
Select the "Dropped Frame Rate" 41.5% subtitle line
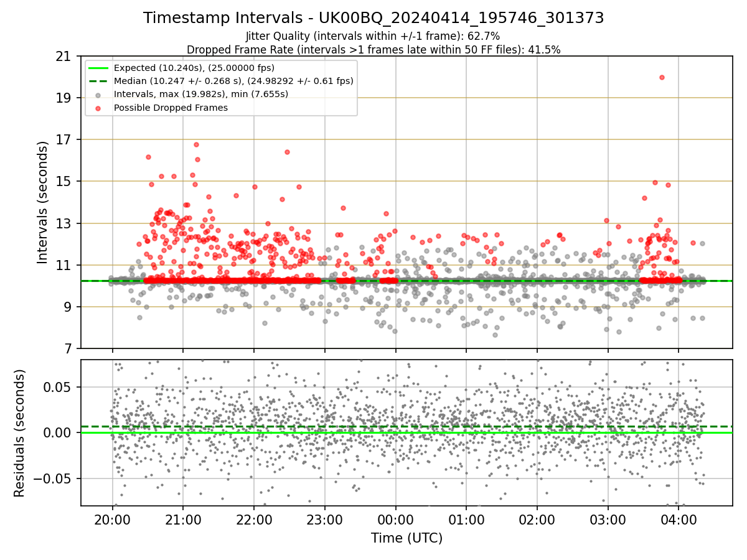pyautogui.click(x=374, y=50)
